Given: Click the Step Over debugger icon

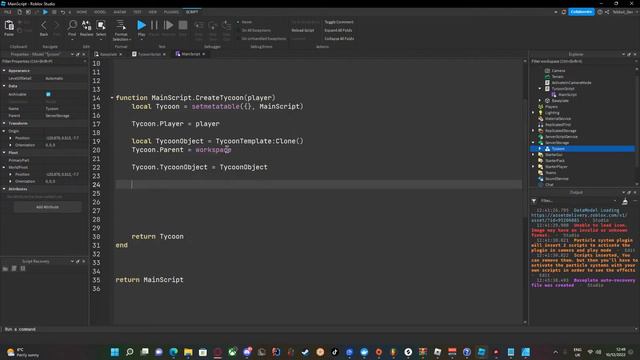Looking at the screenshot, I should pyautogui.click(x=213, y=26).
